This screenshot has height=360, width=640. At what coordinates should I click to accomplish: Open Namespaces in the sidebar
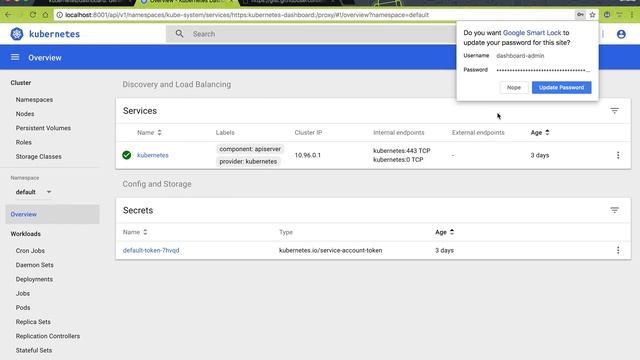click(34, 100)
